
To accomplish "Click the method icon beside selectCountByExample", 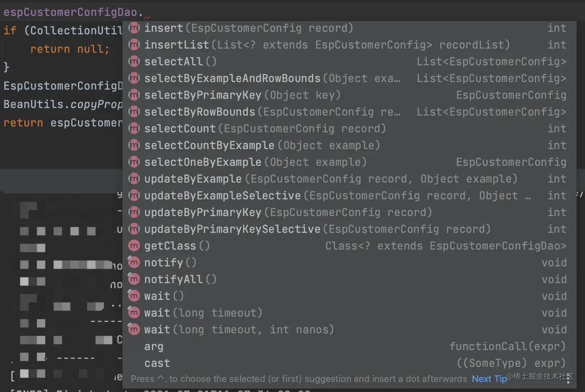I will pyautogui.click(x=134, y=145).
